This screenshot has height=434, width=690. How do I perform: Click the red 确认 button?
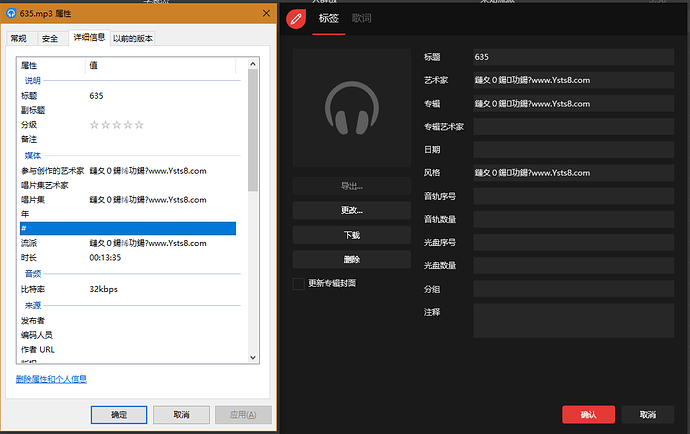click(x=588, y=414)
